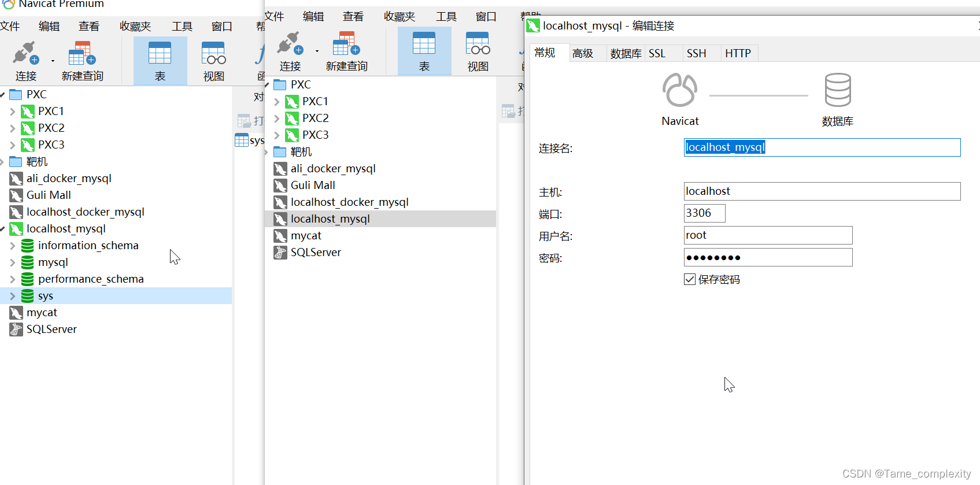Open Connection tool in left Navicat window
This screenshot has width=980, height=485.
26,61
